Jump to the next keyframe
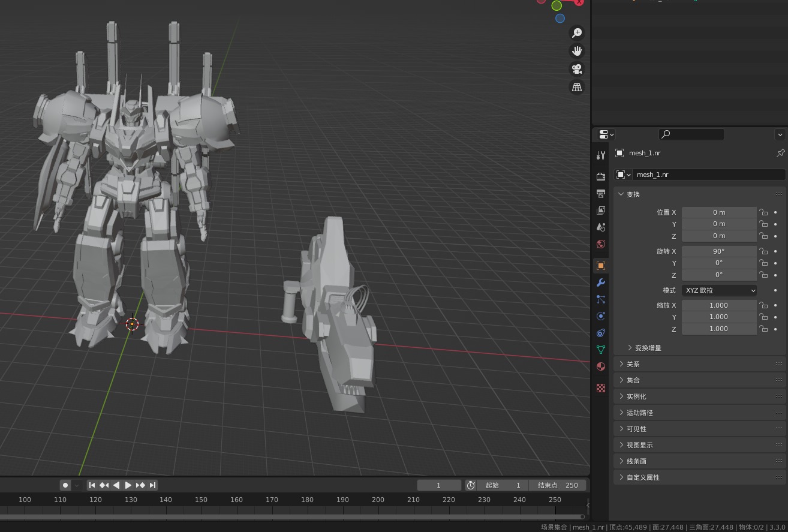The image size is (788, 532). click(140, 485)
